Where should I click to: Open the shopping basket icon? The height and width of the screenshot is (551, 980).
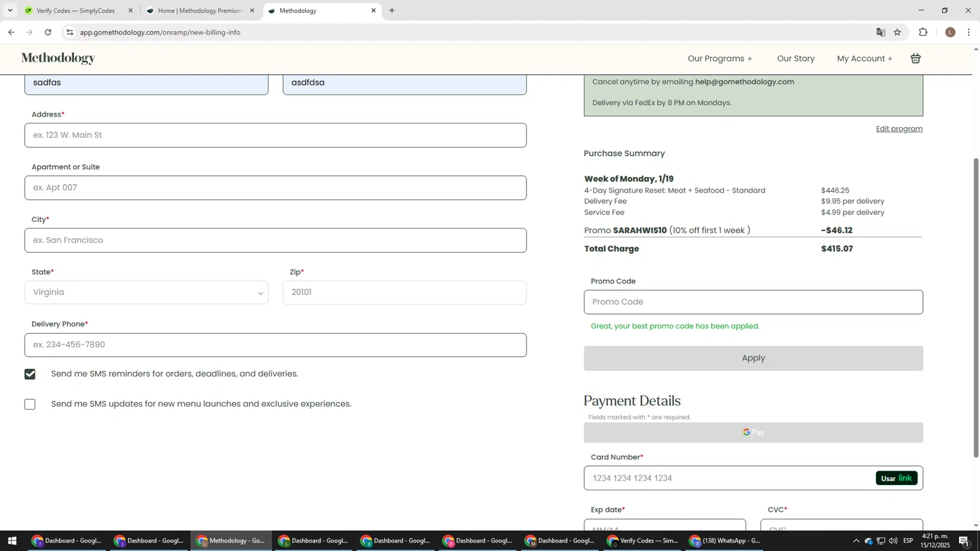[915, 59]
